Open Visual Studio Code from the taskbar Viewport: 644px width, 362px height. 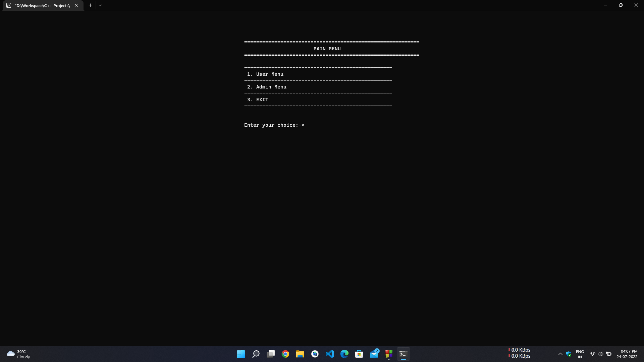330,354
